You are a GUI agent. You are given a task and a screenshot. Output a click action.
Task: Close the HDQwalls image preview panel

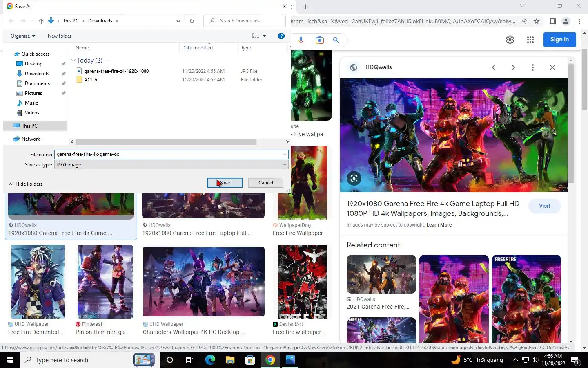(x=552, y=67)
